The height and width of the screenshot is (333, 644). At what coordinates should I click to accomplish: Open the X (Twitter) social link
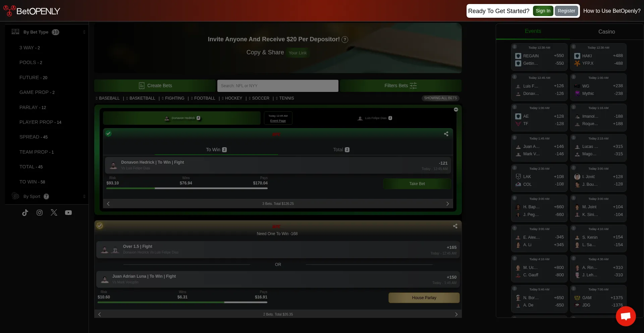(54, 213)
